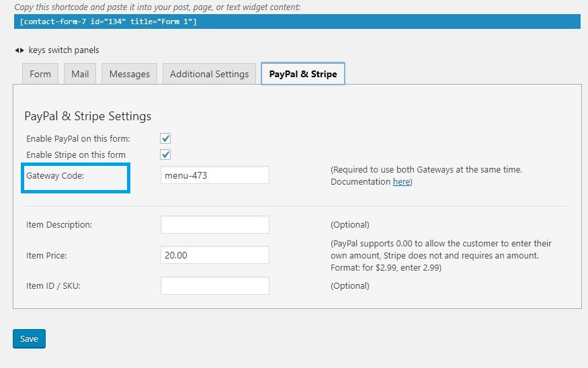Image resolution: width=588 pixels, height=368 pixels.
Task: Click the 'Item Description:' label
Action: [59, 225]
